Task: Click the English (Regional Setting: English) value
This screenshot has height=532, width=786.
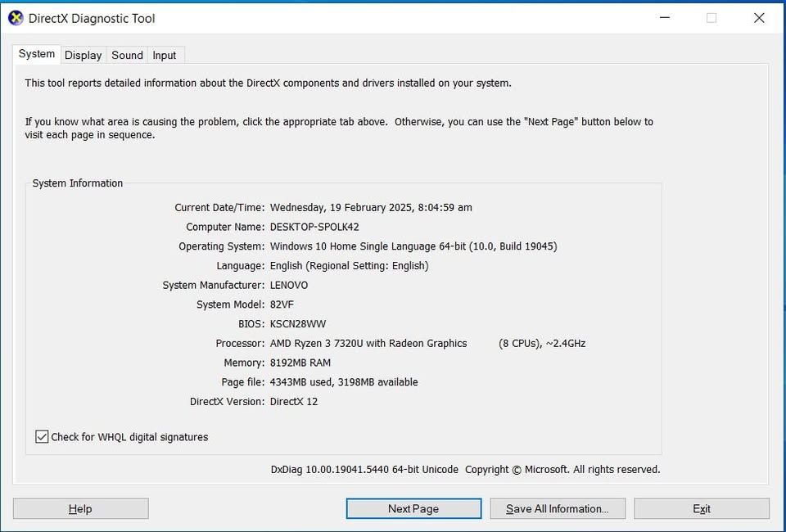Action: point(349,266)
